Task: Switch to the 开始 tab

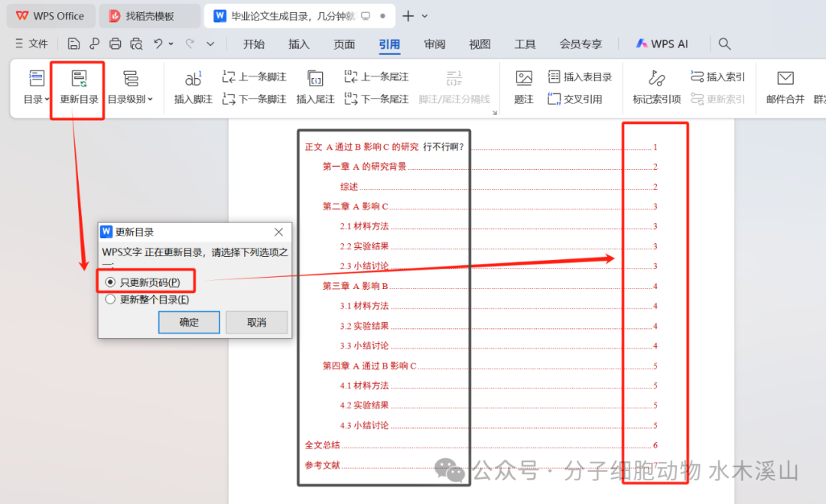Action: click(253, 44)
